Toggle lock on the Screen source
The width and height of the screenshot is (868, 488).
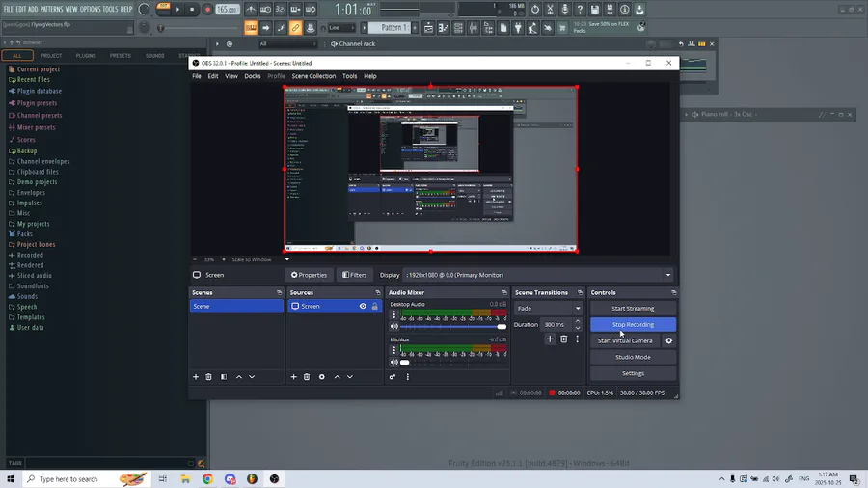[375, 306]
